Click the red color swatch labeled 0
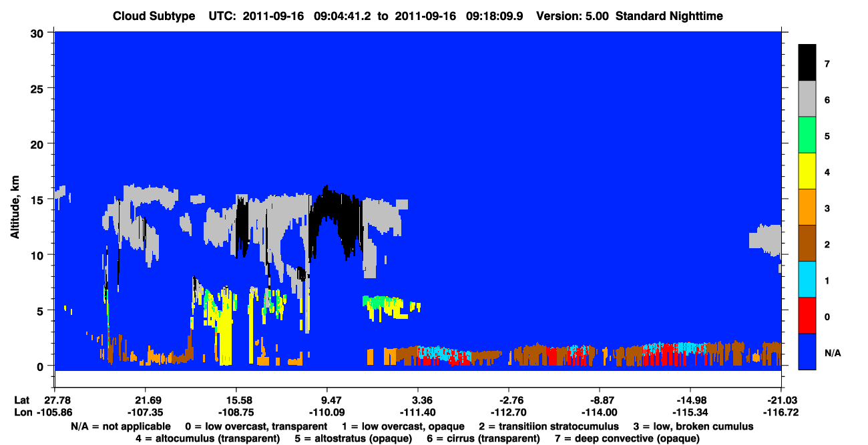The width and height of the screenshot is (868, 445). click(807, 316)
